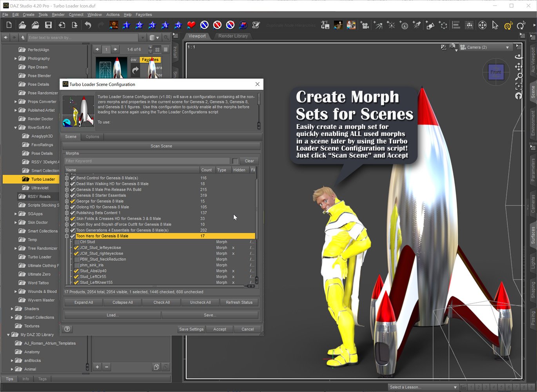Click the Refresh Status button
Viewport: 537px width, 392px height.
[239, 302]
